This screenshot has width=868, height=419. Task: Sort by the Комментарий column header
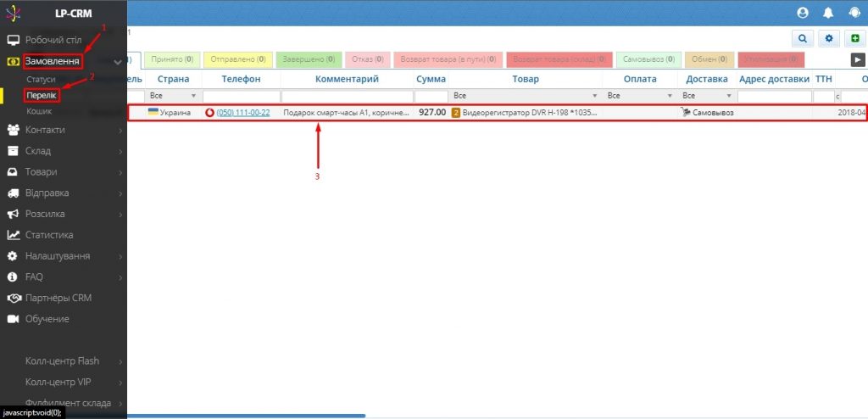point(347,79)
